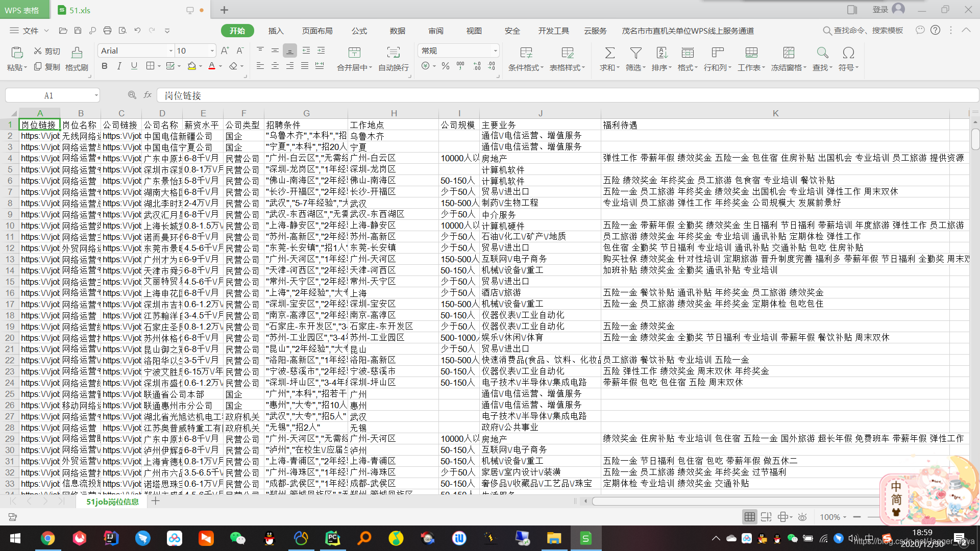Image resolution: width=980 pixels, height=551 pixels.
Task: Click the new sheet plus button
Action: pyautogui.click(x=156, y=501)
